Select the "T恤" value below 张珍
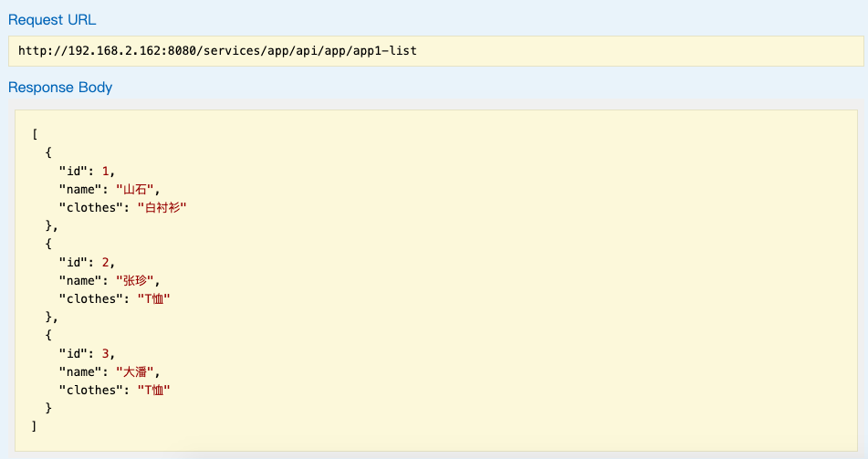This screenshot has height=459, width=868. point(154,299)
